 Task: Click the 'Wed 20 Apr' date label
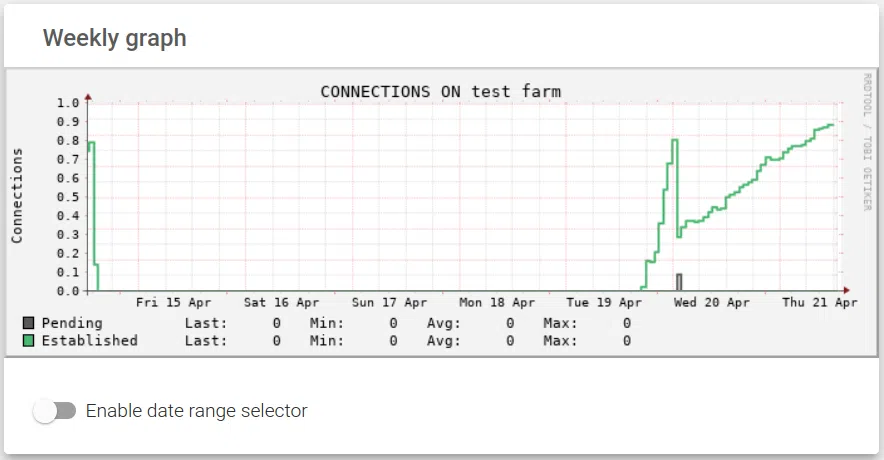(711, 302)
